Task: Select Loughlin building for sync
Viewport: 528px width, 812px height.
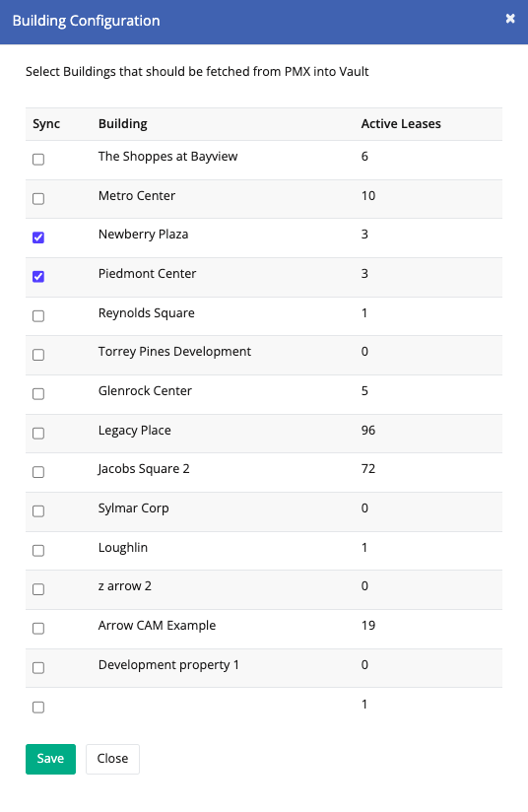Action: click(x=38, y=551)
